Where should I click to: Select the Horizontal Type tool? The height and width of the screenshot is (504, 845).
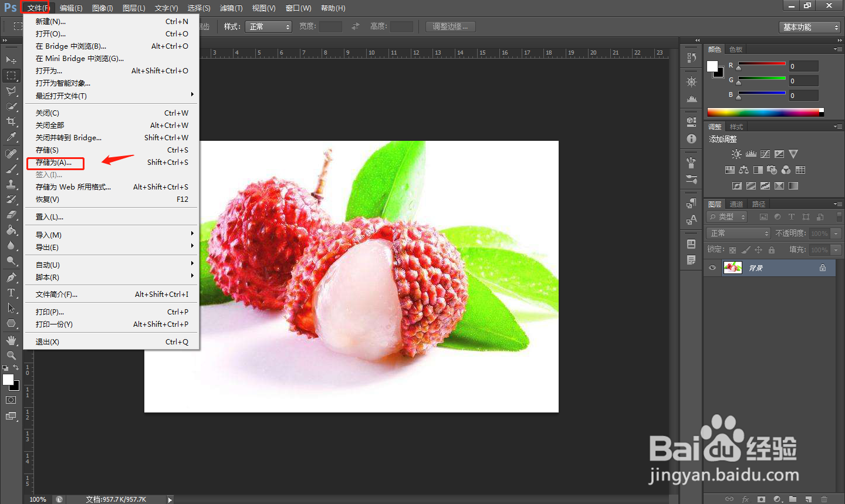pos(11,293)
